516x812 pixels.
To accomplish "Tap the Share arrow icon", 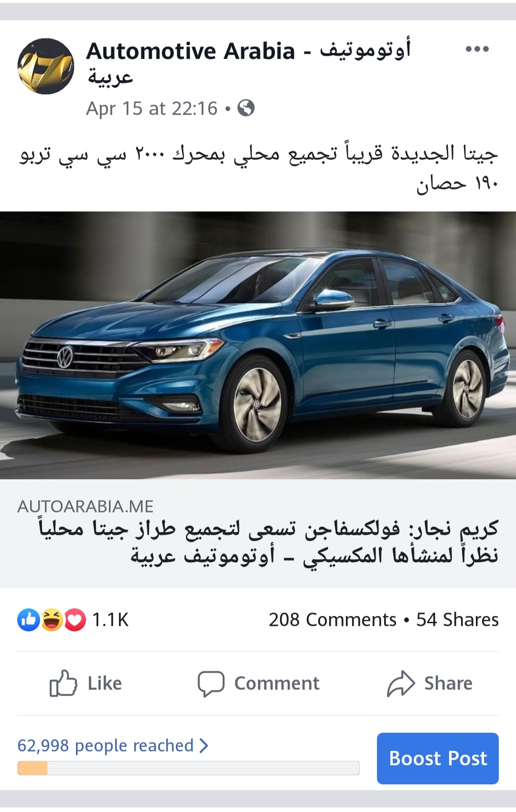I will tap(401, 683).
